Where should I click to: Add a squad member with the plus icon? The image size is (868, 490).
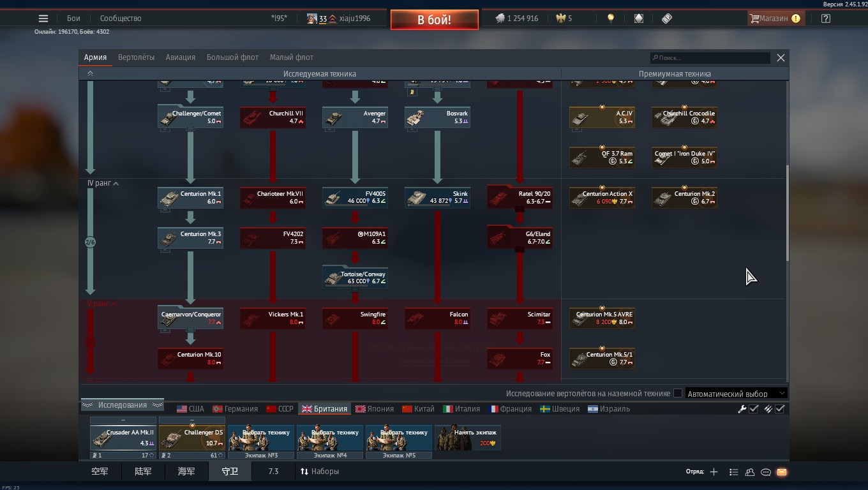coord(714,472)
